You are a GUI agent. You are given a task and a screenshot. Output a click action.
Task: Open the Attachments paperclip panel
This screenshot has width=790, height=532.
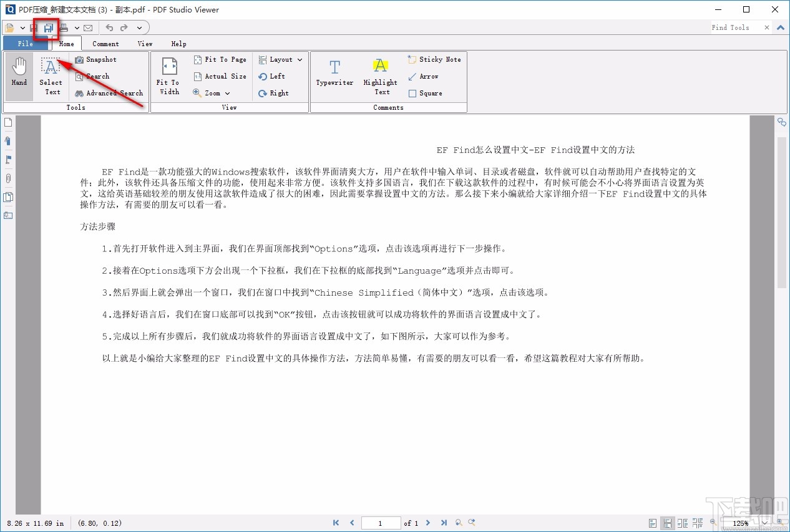coord(8,178)
